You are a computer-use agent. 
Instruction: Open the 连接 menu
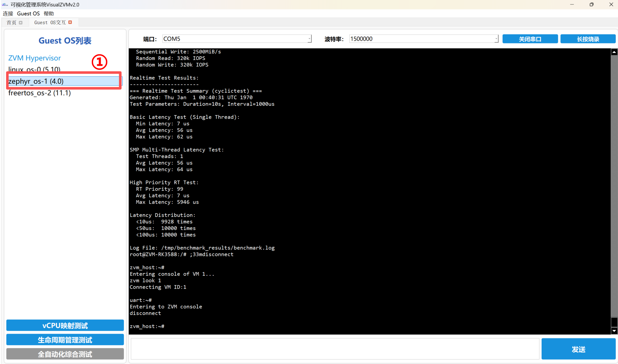click(x=8, y=14)
